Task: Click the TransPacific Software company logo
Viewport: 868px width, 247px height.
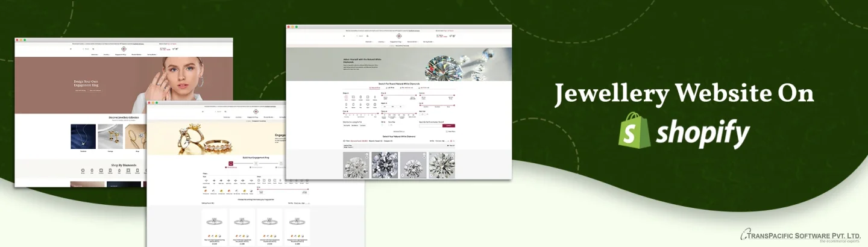Action: click(x=801, y=236)
